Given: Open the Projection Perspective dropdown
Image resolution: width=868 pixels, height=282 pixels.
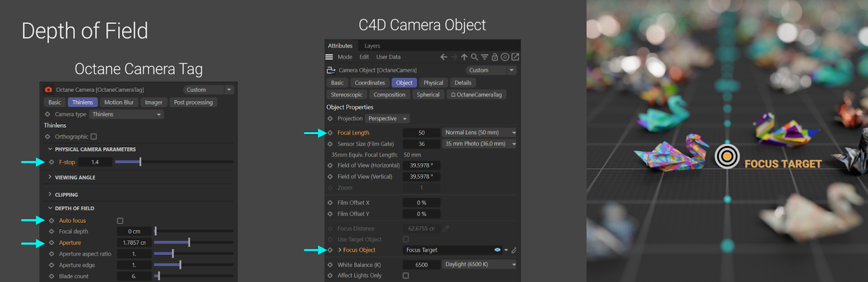Looking at the screenshot, I should 387,119.
